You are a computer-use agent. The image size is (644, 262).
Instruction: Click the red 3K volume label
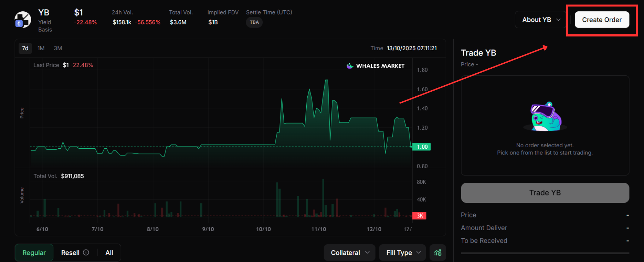pos(419,216)
